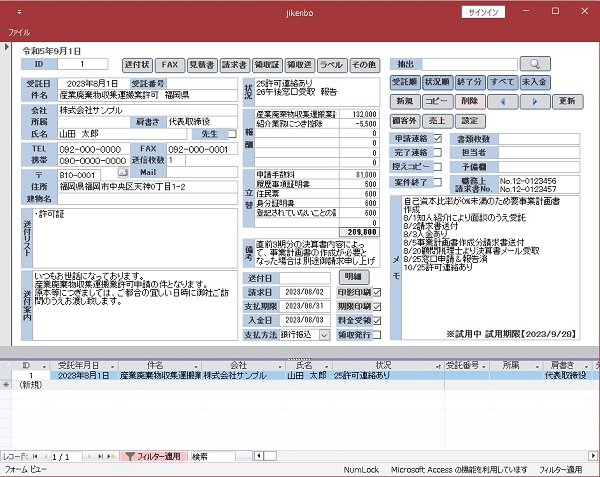Image resolution: width=600 pixels, height=477 pixels.
Task: Click the 領収証 button
Action: 267,65
